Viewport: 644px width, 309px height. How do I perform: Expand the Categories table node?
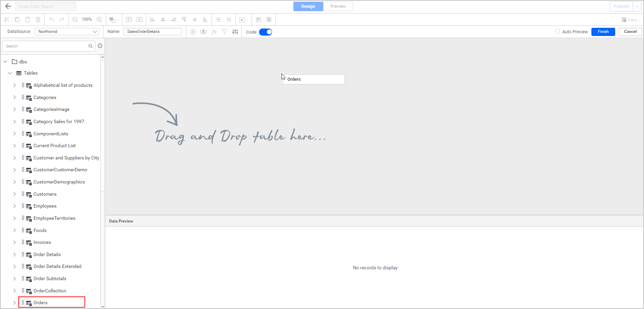coord(15,97)
